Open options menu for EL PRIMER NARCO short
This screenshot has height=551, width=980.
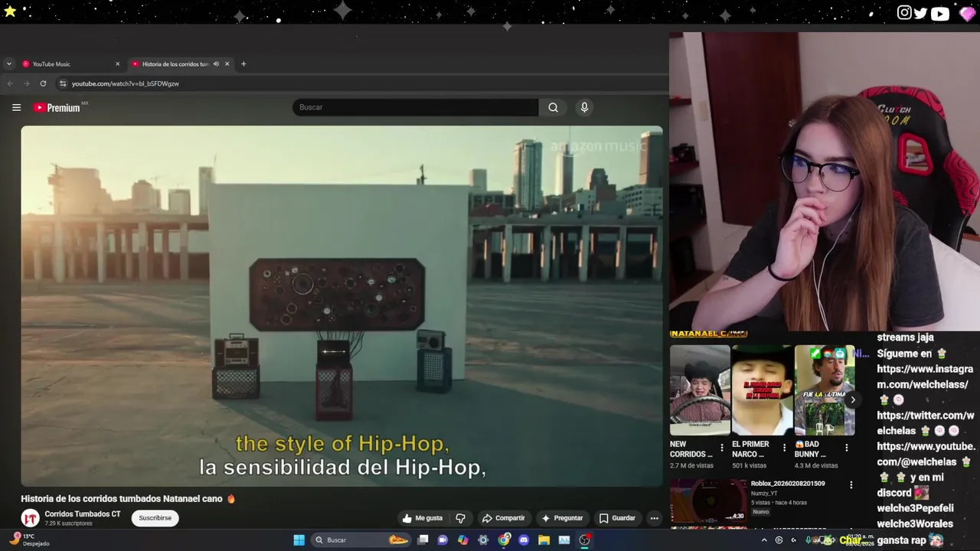[784, 448]
